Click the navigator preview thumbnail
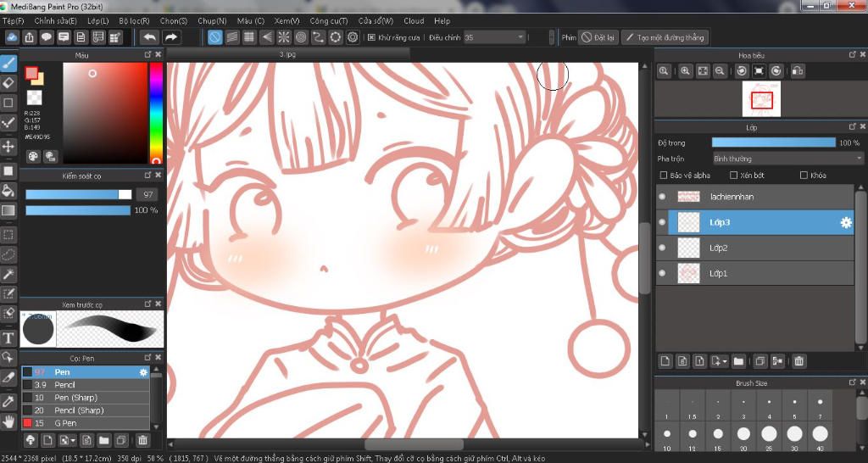 (762, 99)
